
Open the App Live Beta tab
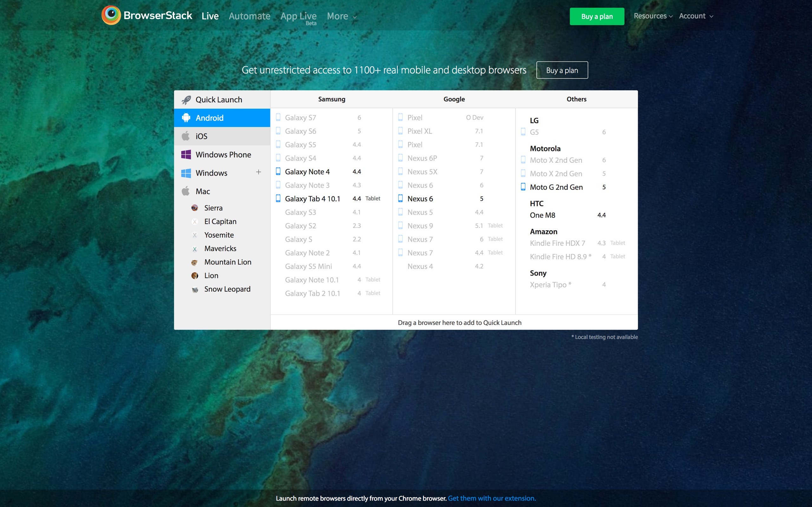click(298, 17)
